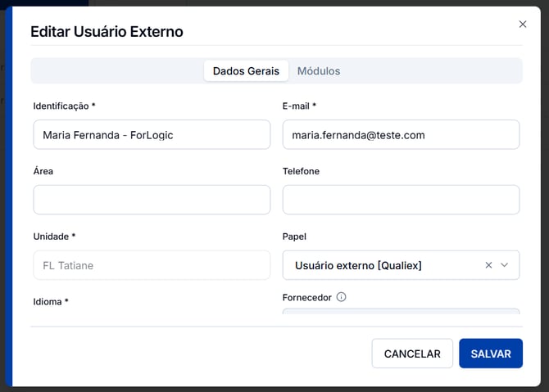Click the Unidade field showing FL Tatiane

pyautogui.click(x=152, y=265)
